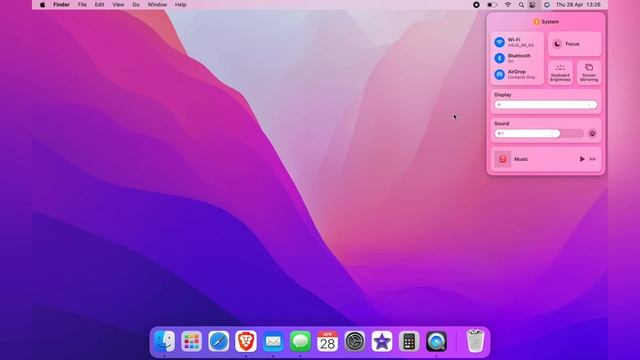Click the Music album artwork thumbnail
This screenshot has height=360, width=640.
click(x=502, y=159)
